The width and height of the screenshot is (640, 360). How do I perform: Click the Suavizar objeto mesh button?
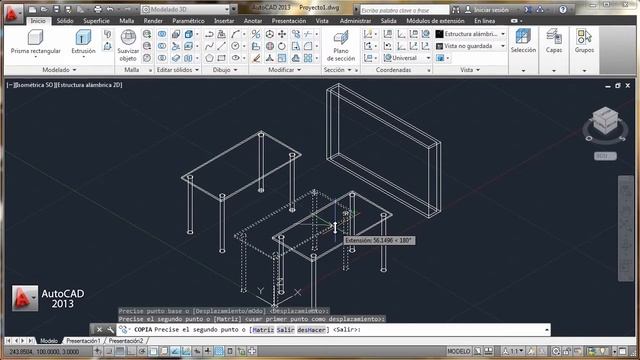click(x=128, y=46)
